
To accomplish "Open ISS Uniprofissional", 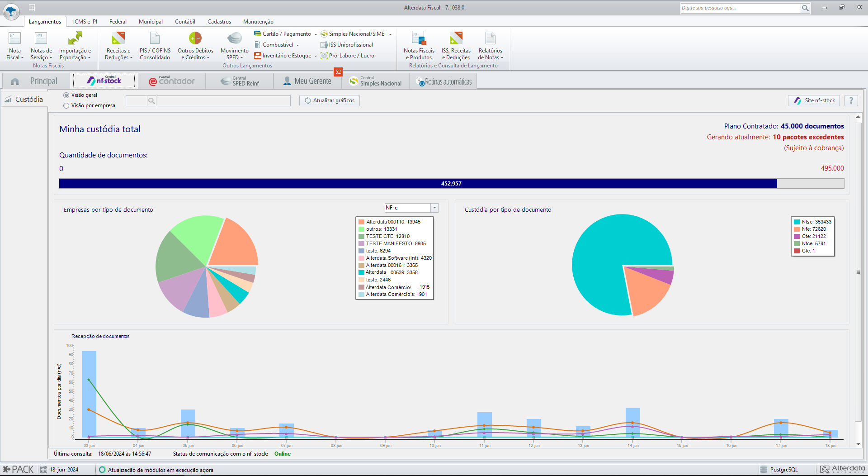I will click(347, 45).
